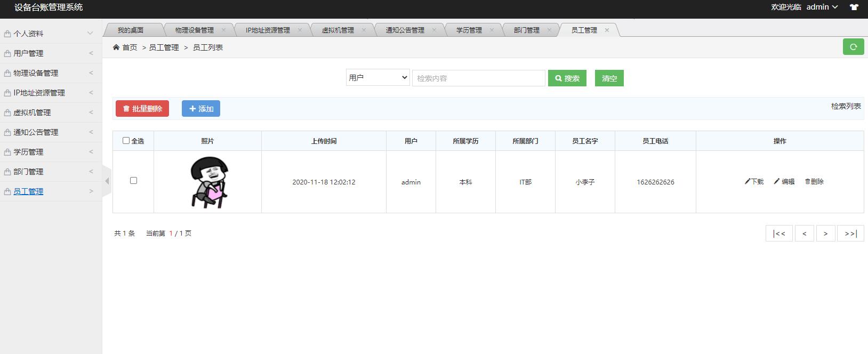Screen dimensions: 868x354
Task: Expand 物理设备管理 sidebar menu
Action: (x=91, y=73)
